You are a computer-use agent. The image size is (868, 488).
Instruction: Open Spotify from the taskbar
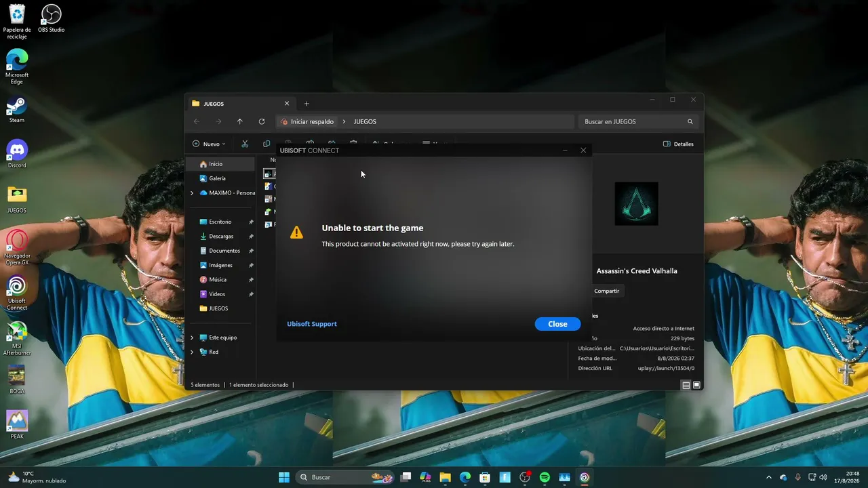pyautogui.click(x=545, y=477)
